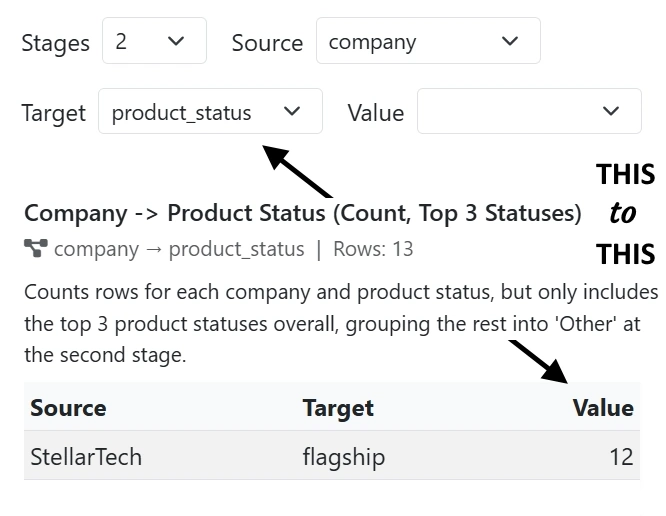Click the Source filter label

(267, 43)
